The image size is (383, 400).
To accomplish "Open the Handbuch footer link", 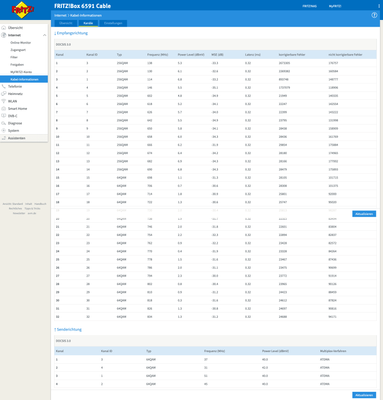I will click(40, 204).
